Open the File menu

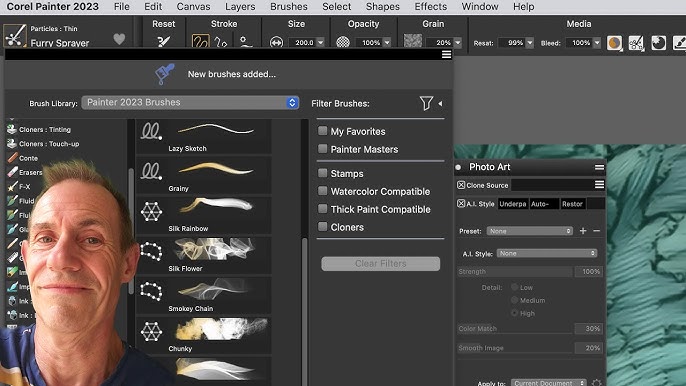click(x=122, y=7)
